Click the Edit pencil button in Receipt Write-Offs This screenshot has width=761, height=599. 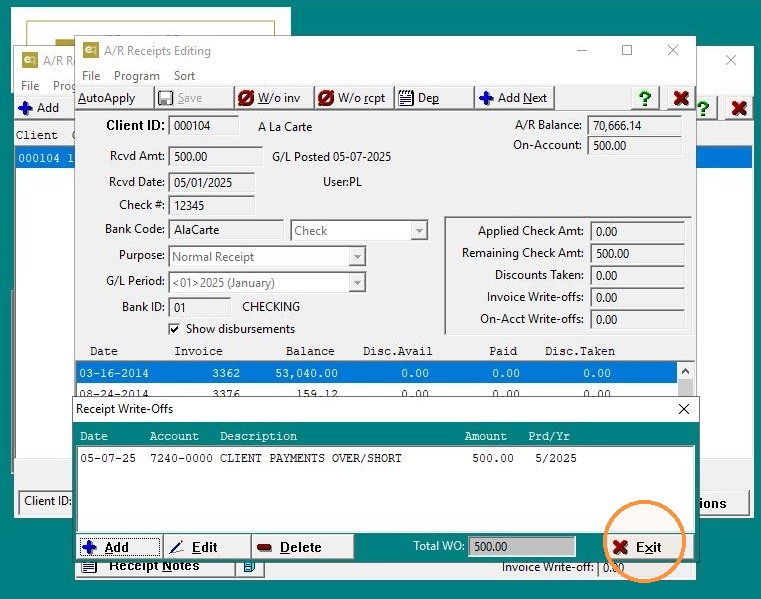pos(207,547)
